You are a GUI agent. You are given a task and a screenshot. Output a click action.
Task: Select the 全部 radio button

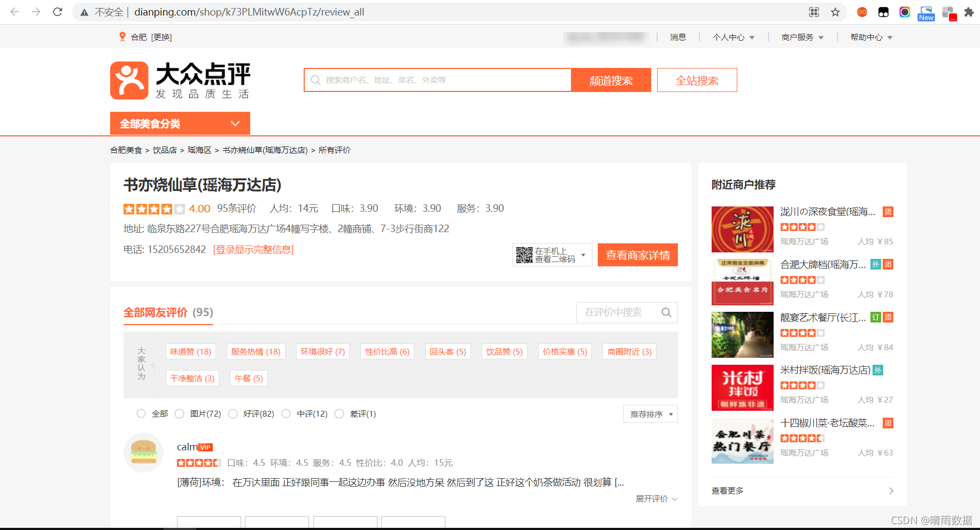(x=141, y=413)
